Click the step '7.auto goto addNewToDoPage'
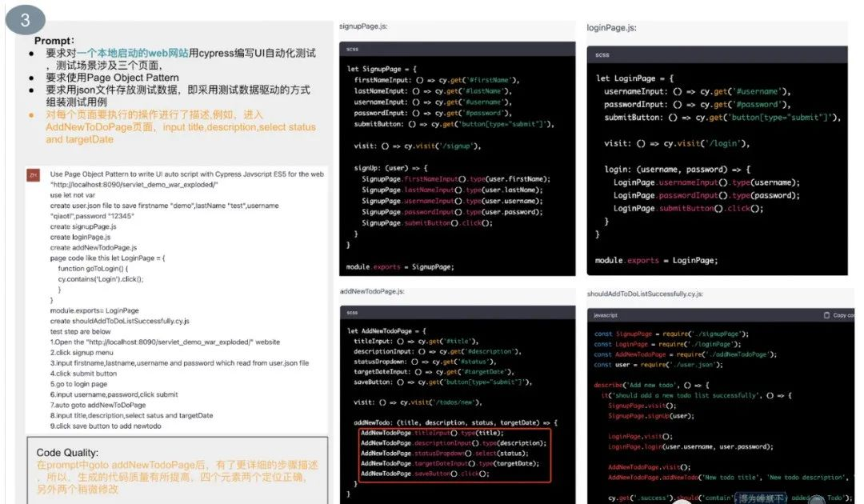Image resolution: width=864 pixels, height=504 pixels. click(98, 405)
